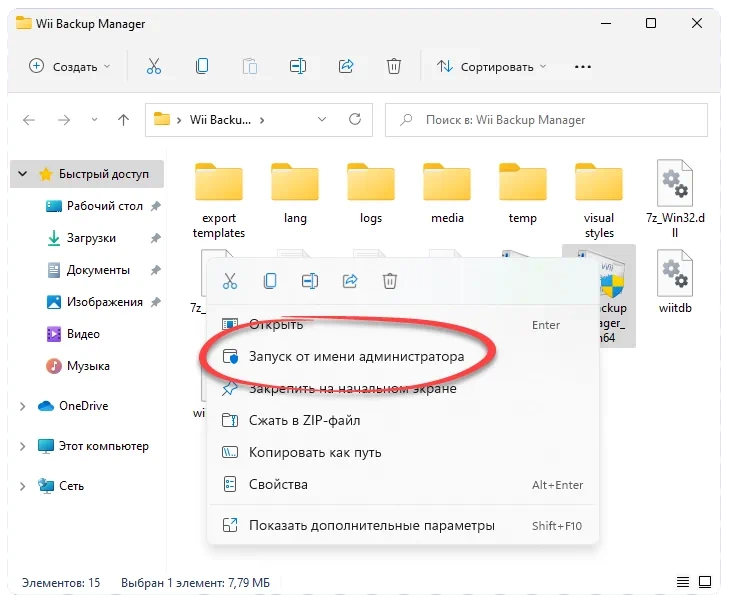Open the lang folder
Image resolution: width=729 pixels, height=602 pixels.
coord(295,193)
